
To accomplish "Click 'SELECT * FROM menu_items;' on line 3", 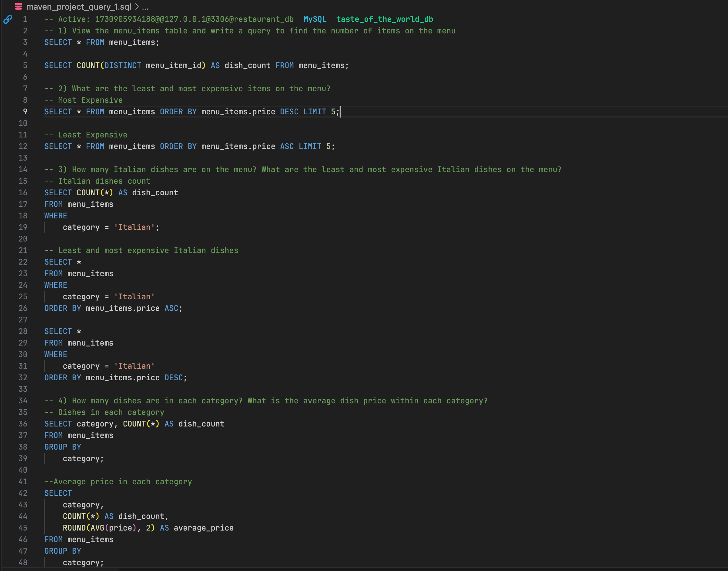I will tap(102, 42).
